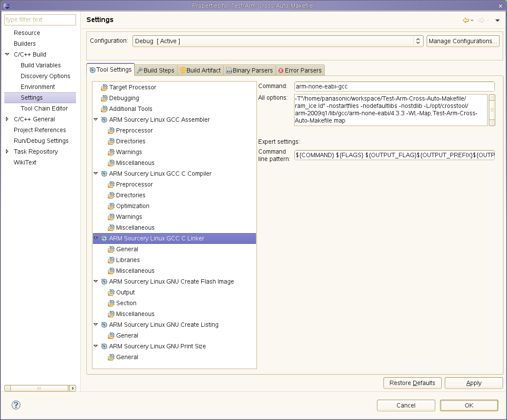Expand the C/C++ General node
Image resolution: width=507 pixels, height=420 pixels.
(x=7, y=119)
